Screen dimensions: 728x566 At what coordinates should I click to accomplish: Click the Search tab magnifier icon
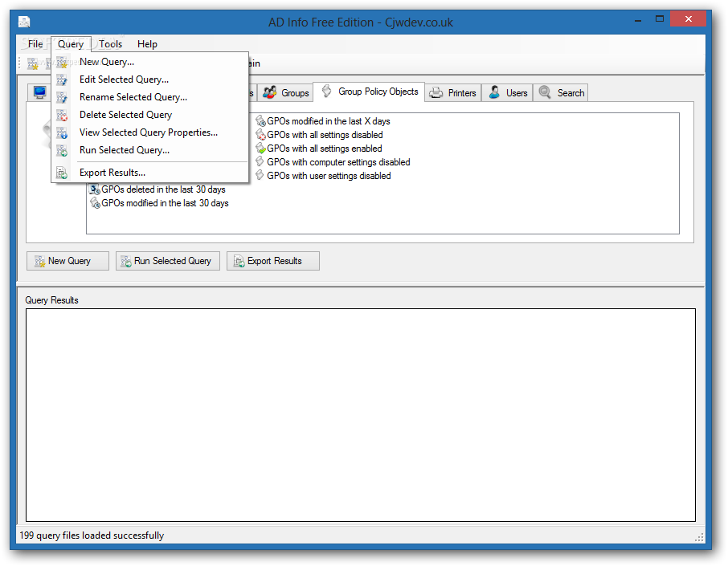[545, 92]
